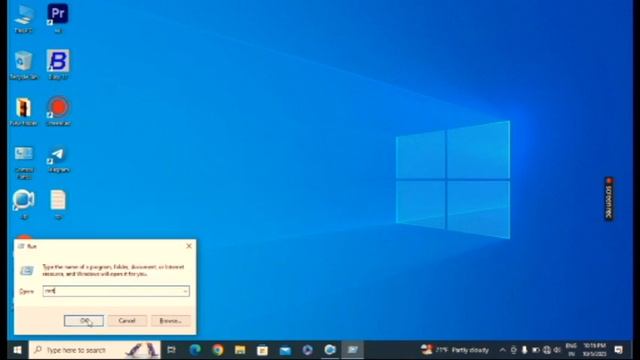Viewport: 640px width, 360px height.
Task: Click Browse... in the Run dialog
Action: click(x=171, y=320)
